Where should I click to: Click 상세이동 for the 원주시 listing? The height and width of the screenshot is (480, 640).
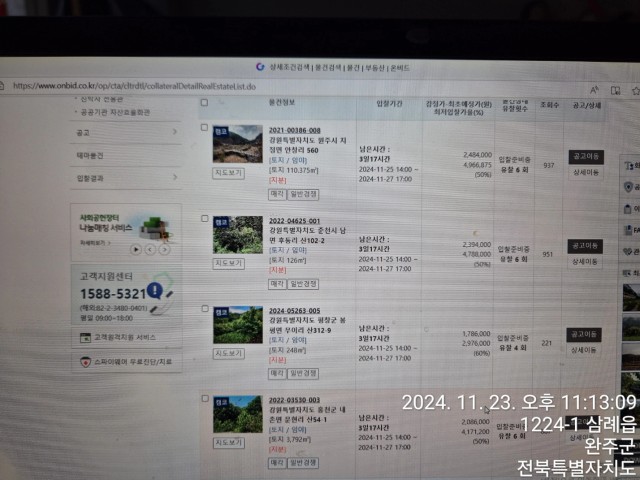pyautogui.click(x=586, y=173)
